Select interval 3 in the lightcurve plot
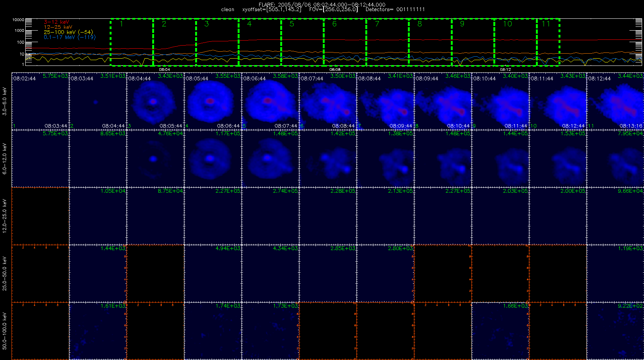The width and height of the screenshot is (644, 360). [x=217, y=42]
